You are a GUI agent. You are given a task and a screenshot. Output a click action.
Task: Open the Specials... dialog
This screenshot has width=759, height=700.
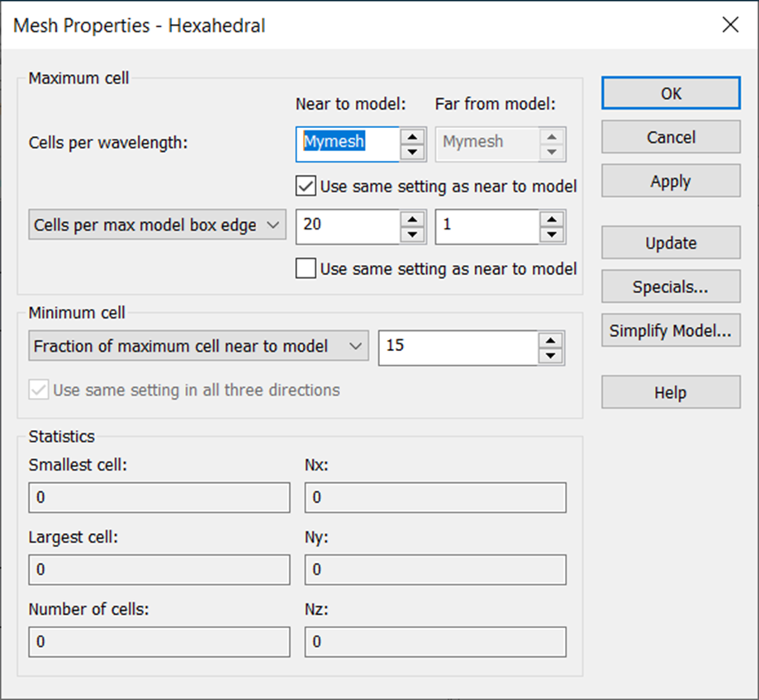coord(671,286)
